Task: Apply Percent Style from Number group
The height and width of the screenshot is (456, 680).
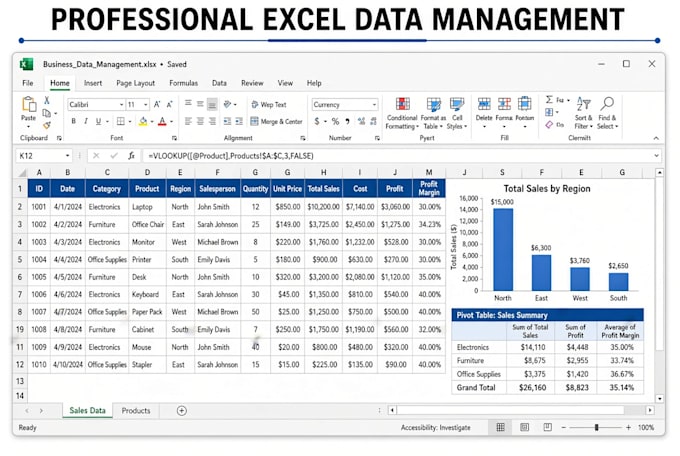Action: pyautogui.click(x=335, y=121)
